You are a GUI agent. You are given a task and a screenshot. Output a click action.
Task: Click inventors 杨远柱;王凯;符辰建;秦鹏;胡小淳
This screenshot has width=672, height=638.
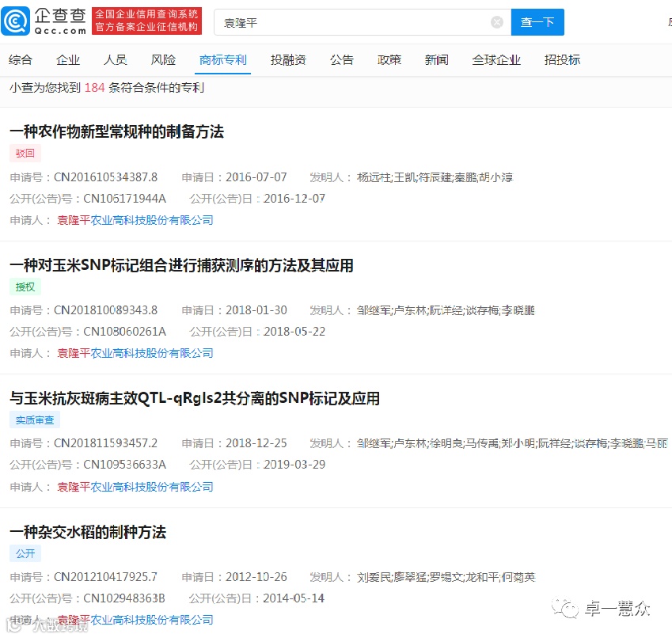click(x=435, y=177)
